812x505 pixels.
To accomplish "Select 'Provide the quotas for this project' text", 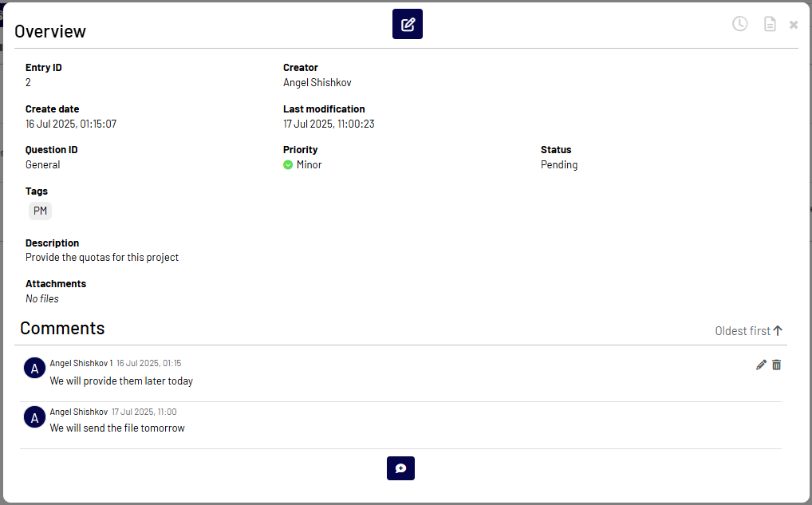I will pyautogui.click(x=102, y=258).
